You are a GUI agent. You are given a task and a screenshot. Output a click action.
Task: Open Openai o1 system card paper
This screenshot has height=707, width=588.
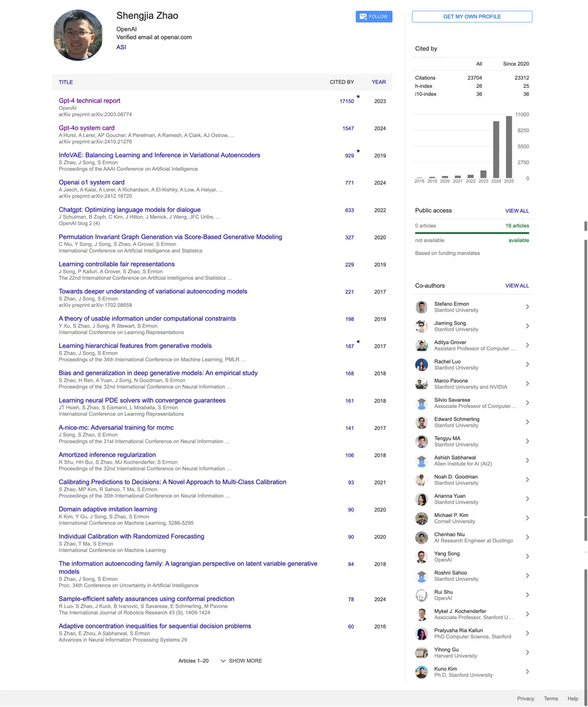coord(91,183)
